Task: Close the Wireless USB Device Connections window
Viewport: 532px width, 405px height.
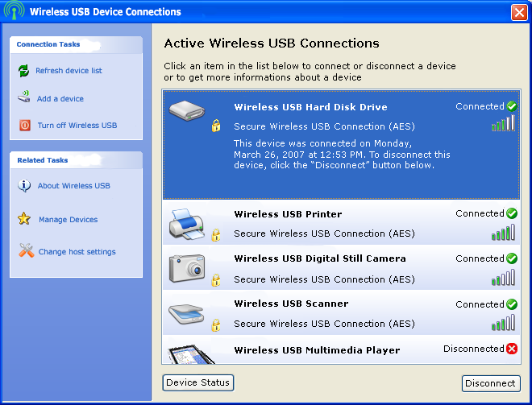Action: click(x=519, y=13)
